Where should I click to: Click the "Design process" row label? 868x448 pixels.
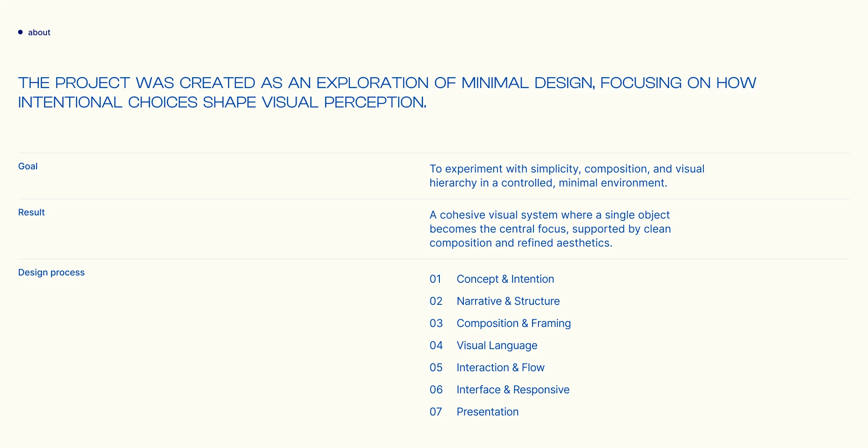point(52,272)
